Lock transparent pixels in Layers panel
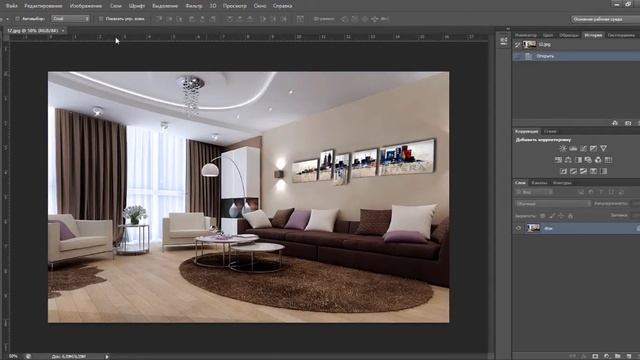The width and height of the screenshot is (640, 360). point(542,216)
